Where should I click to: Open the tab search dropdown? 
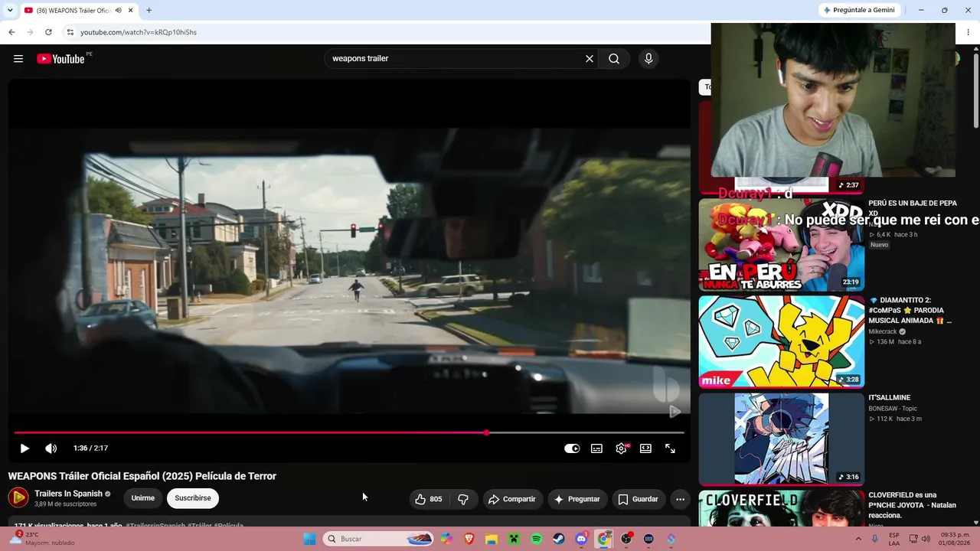pos(10,10)
